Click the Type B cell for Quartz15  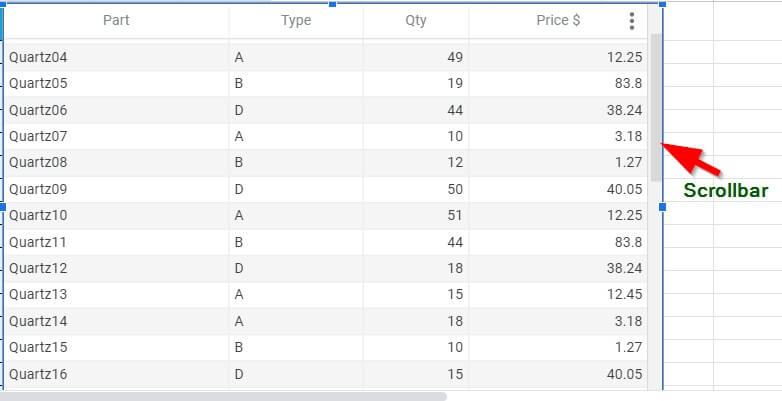[x=239, y=347]
